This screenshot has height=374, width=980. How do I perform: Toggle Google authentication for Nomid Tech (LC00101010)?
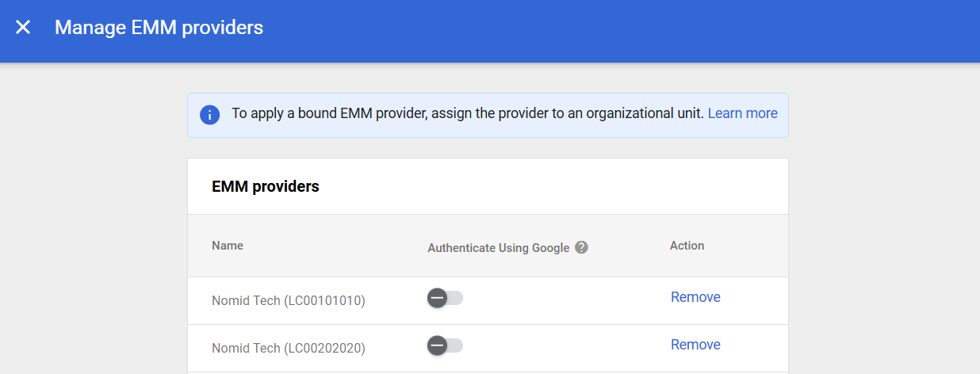point(445,298)
